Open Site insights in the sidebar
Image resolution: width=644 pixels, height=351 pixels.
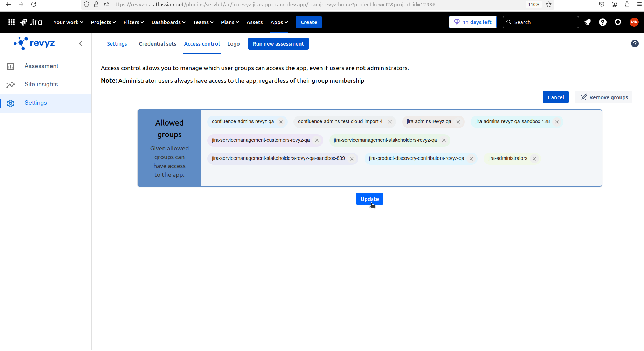tap(41, 84)
